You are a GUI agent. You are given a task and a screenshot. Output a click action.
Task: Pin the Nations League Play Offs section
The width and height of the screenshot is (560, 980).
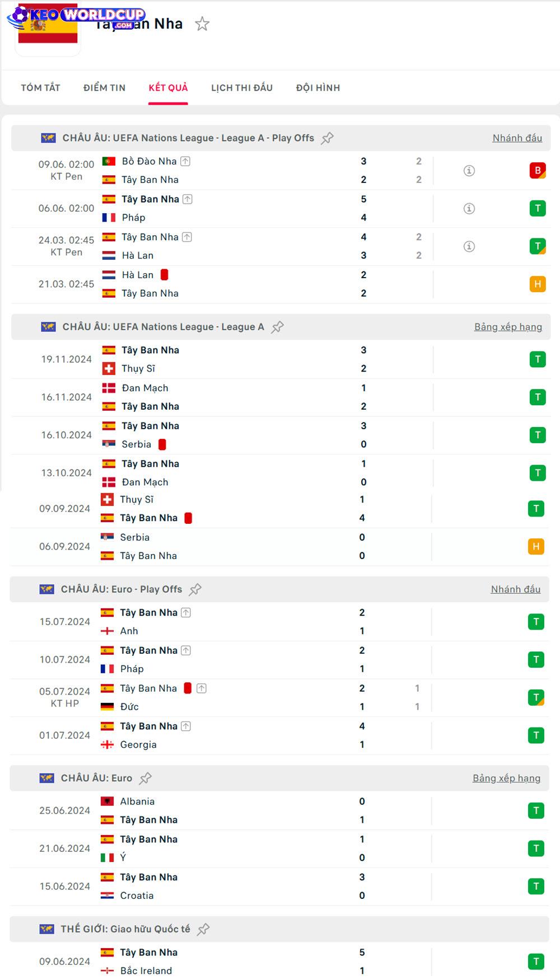[x=328, y=138]
